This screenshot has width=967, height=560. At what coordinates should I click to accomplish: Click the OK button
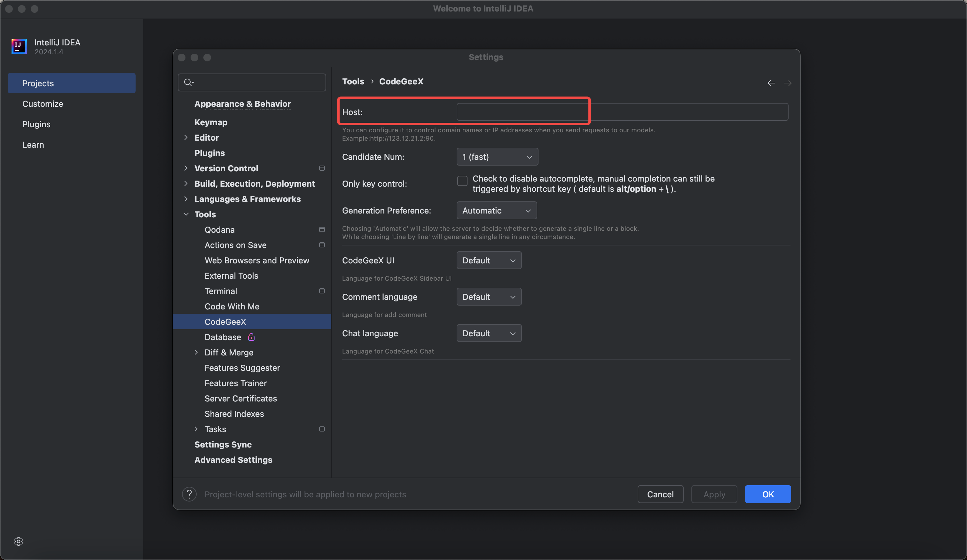pos(767,494)
